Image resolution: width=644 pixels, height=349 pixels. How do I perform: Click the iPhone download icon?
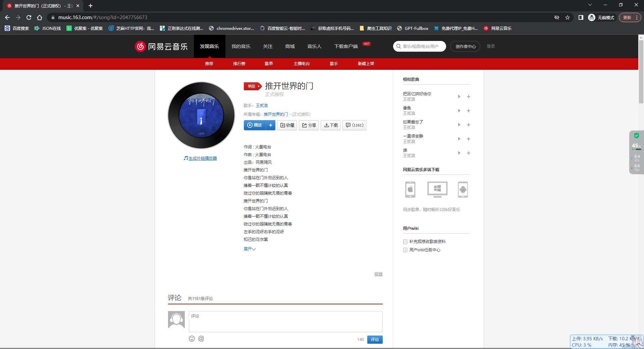click(410, 190)
